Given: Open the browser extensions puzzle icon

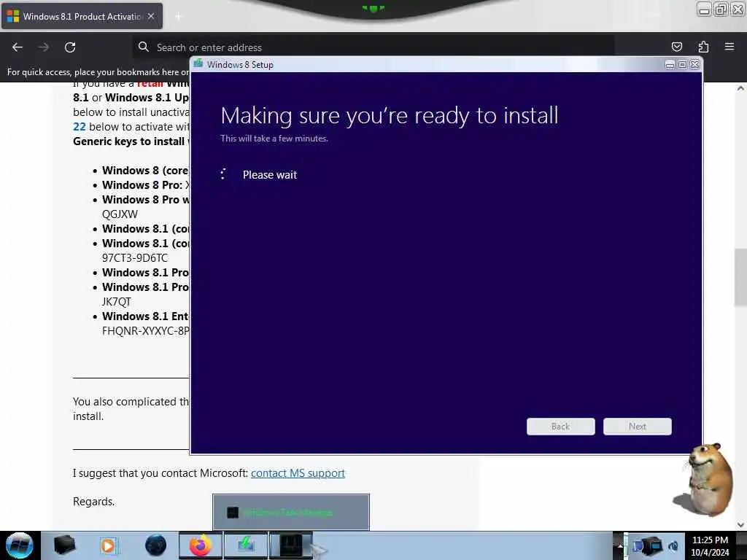Looking at the screenshot, I should point(703,47).
